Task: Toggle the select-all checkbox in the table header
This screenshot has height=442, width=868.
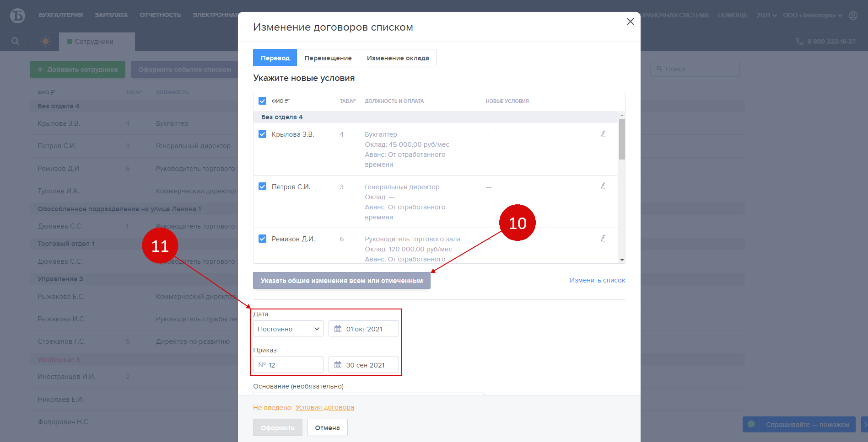Action: (x=262, y=101)
